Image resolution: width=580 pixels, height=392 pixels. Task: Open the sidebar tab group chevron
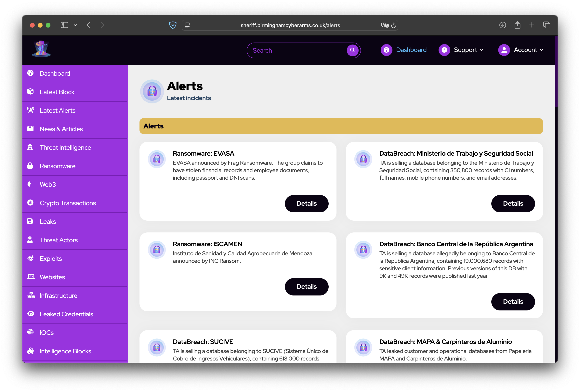(x=75, y=25)
